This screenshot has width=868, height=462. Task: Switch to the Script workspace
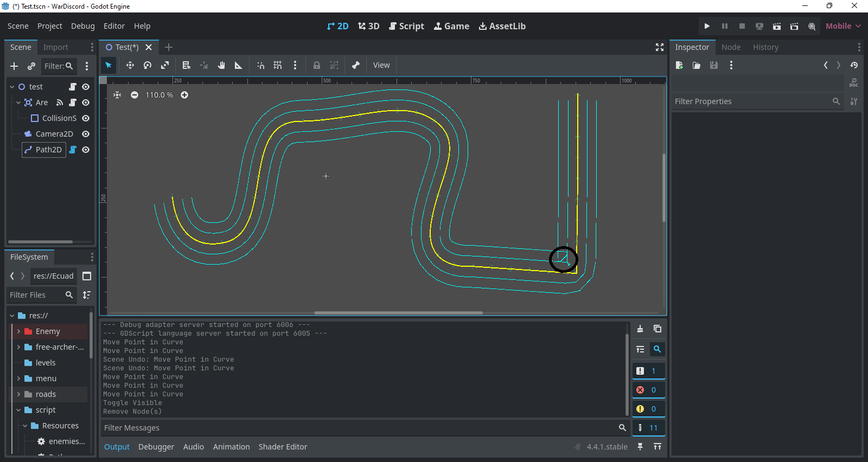tap(406, 26)
